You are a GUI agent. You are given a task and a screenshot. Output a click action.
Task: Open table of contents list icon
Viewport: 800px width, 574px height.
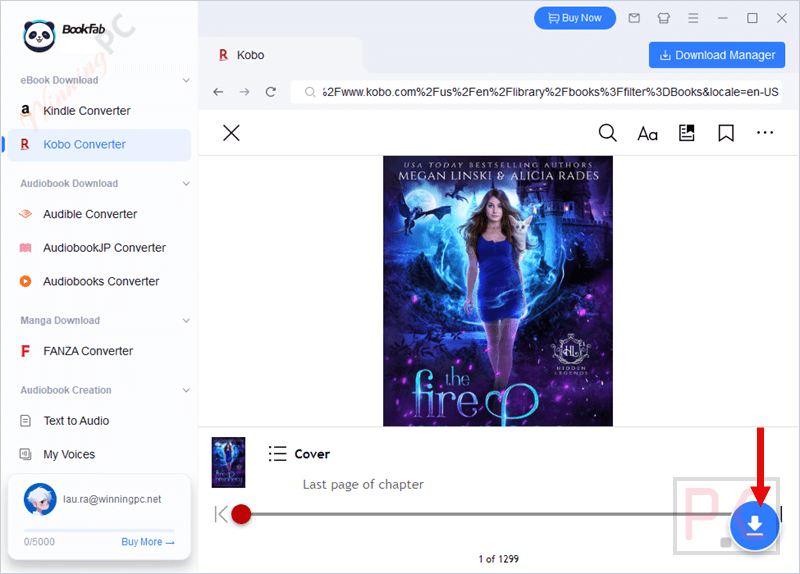278,454
